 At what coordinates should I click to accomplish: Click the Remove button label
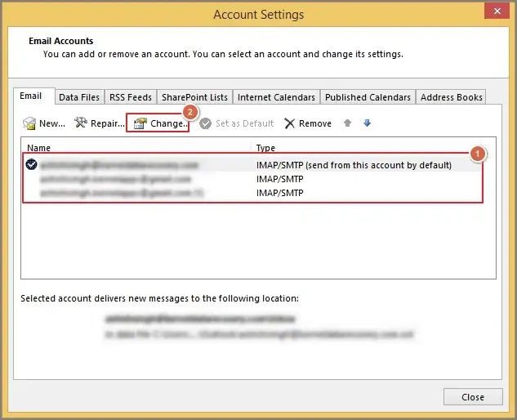315,123
